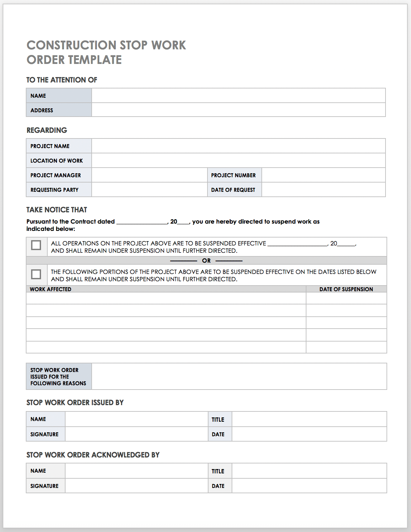
Task: Click Signature field in Acknowledged By section
Action: pos(136,486)
